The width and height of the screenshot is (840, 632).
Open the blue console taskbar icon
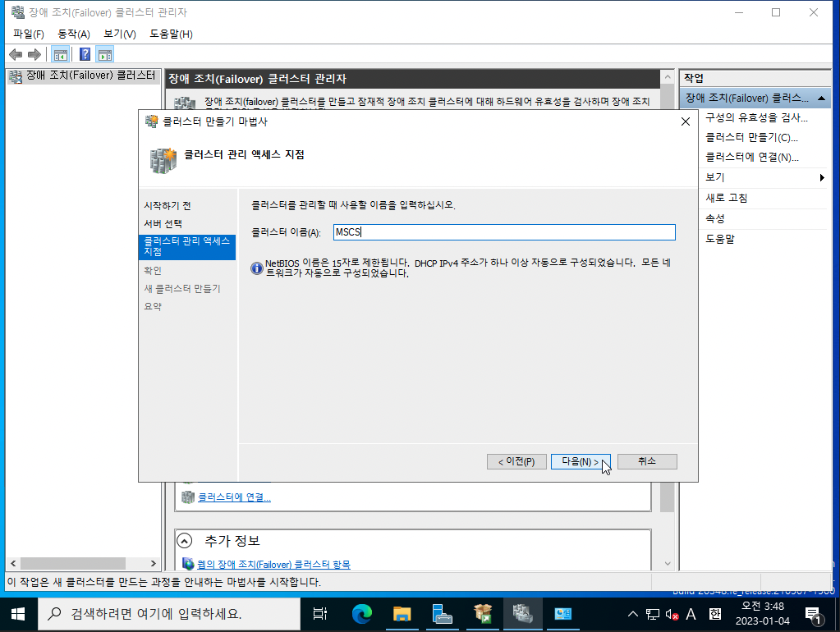pyautogui.click(x=562, y=614)
